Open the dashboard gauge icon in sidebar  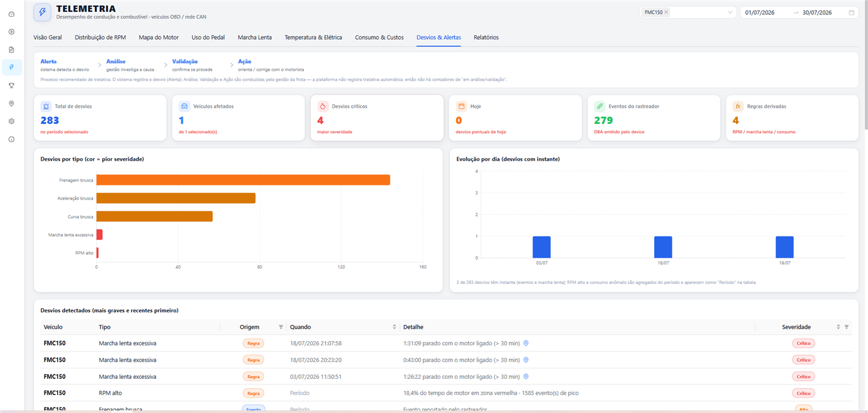coord(11,14)
